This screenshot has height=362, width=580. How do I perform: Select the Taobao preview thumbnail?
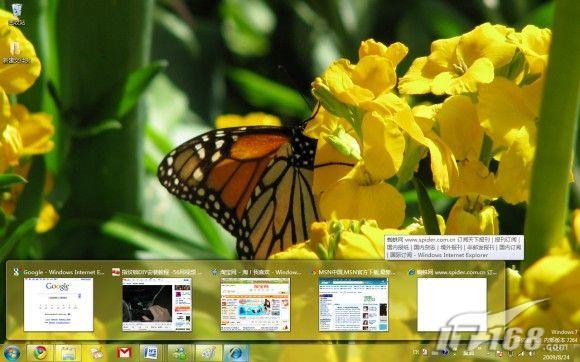click(255, 304)
